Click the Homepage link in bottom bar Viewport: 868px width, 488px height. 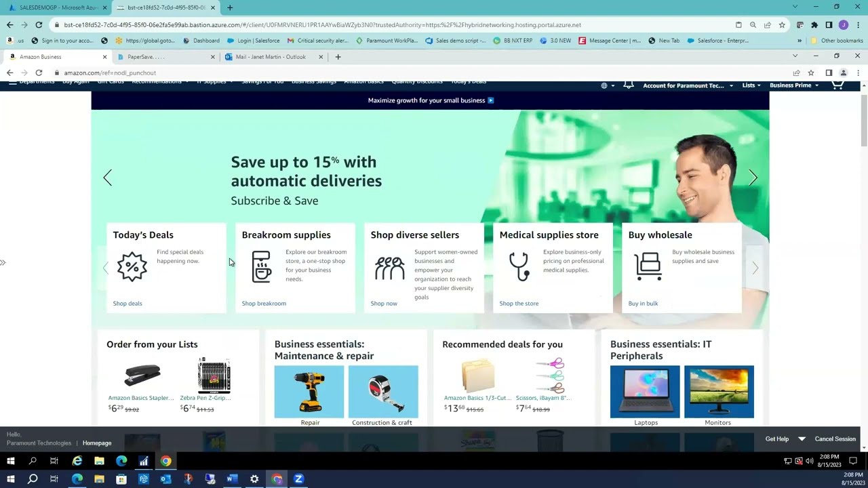(x=97, y=443)
